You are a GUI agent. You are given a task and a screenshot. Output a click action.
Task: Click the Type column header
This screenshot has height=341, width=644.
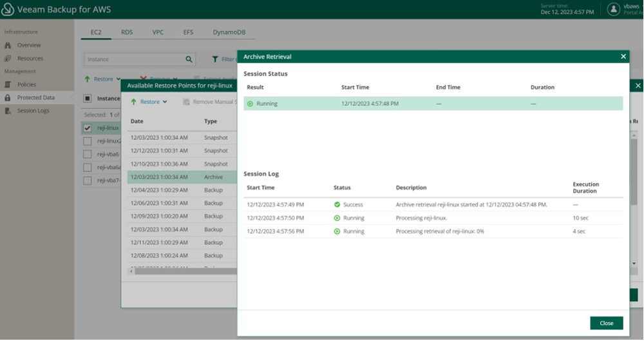coord(211,121)
